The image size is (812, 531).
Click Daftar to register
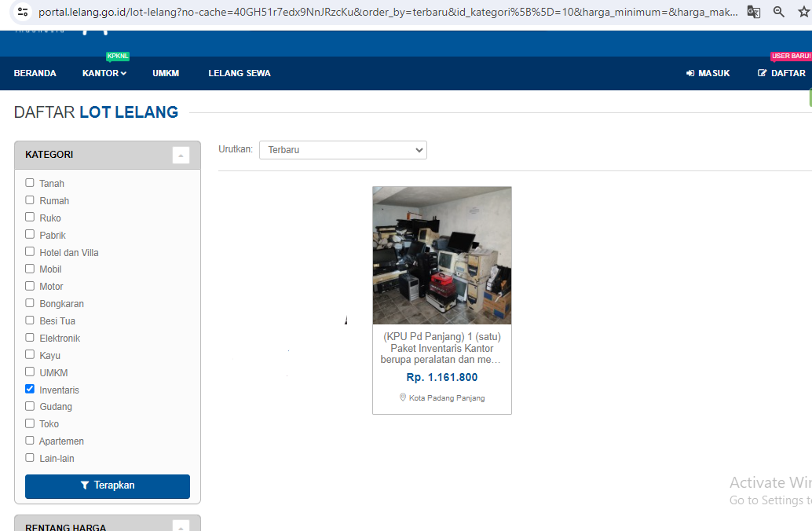pyautogui.click(x=782, y=73)
